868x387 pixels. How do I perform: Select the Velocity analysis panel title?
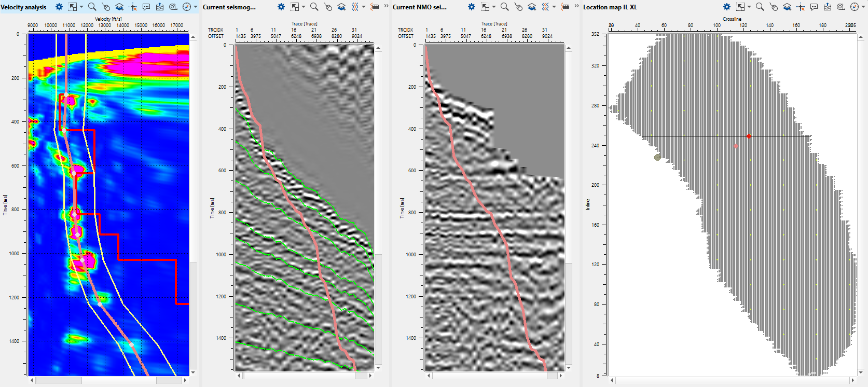(24, 7)
